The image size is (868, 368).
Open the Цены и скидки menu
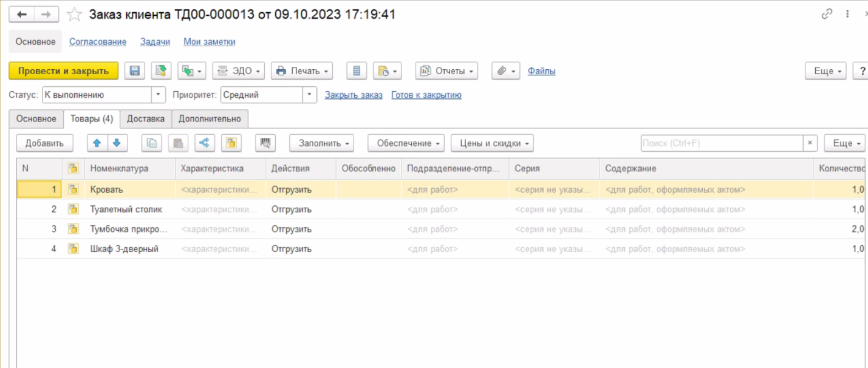[x=492, y=143]
